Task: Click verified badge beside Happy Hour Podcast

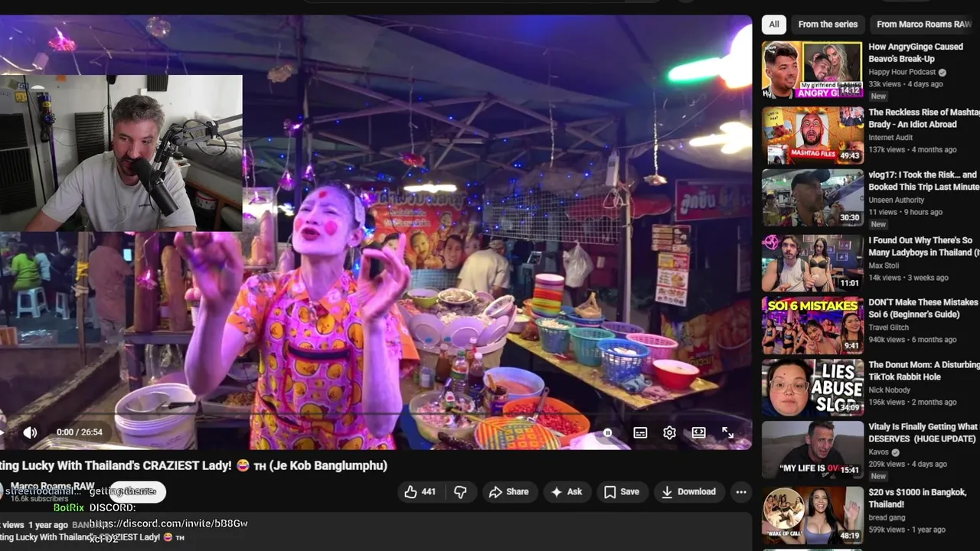Action: (x=942, y=73)
